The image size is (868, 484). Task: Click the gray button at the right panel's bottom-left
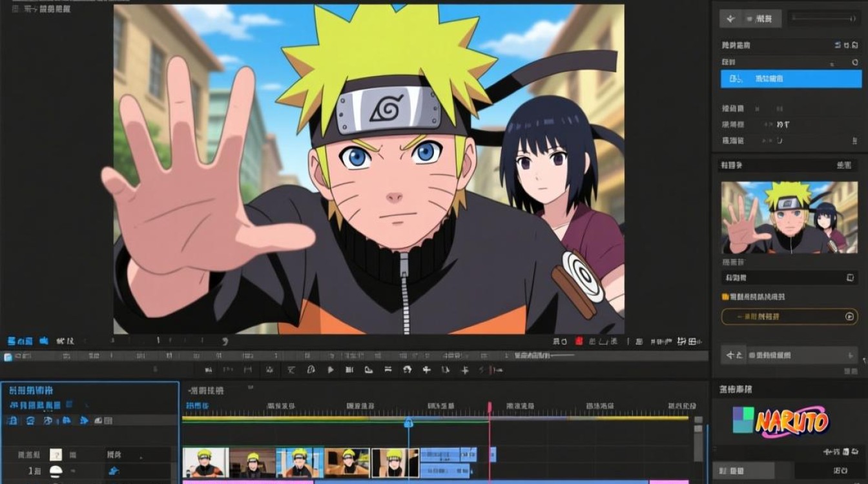(744, 470)
